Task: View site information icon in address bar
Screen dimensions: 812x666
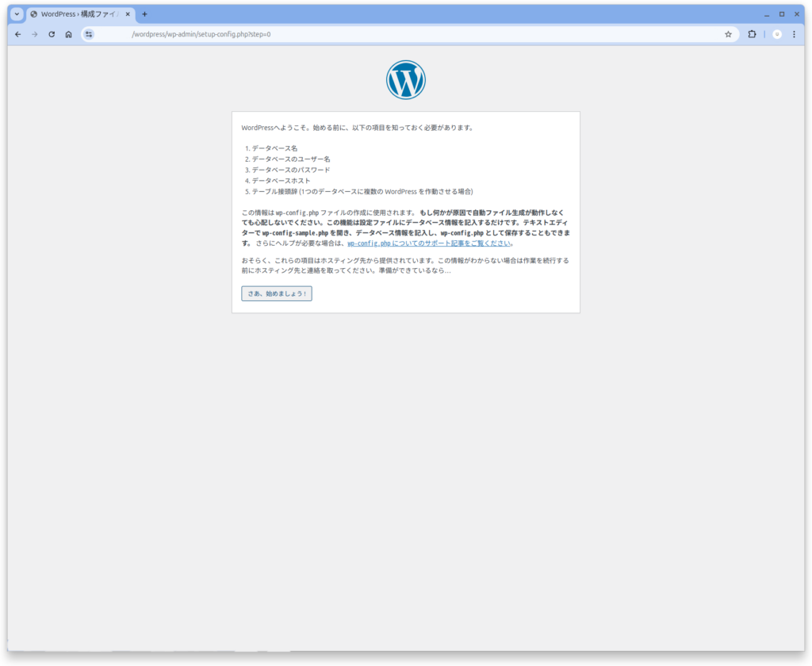Action: click(x=89, y=34)
